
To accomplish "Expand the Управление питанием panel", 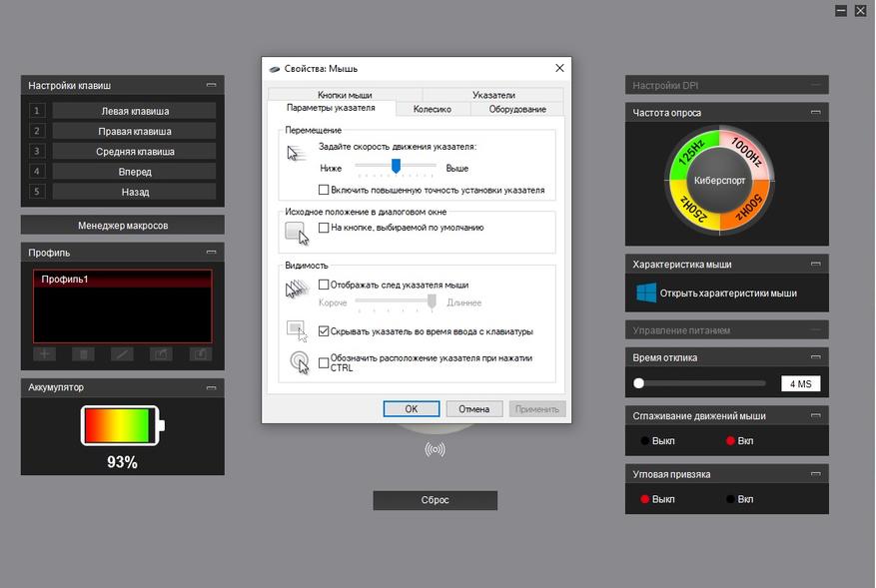I will pos(816,330).
